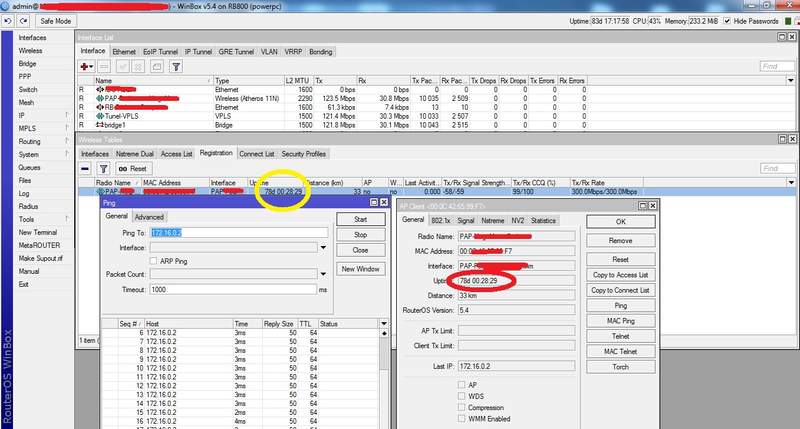This screenshot has height=429, width=800.
Task: Click the Filter funnel icon in Wireless Tables
Action: (104, 169)
